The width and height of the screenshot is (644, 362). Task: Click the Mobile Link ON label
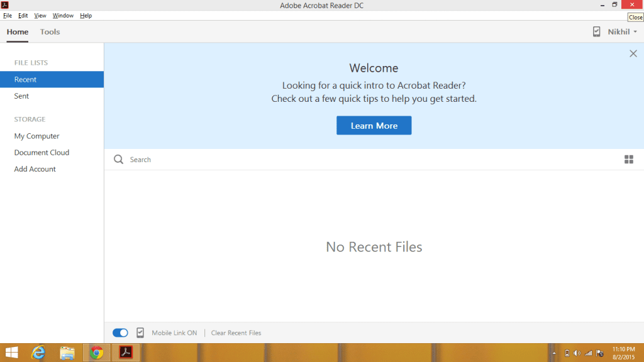click(174, 333)
